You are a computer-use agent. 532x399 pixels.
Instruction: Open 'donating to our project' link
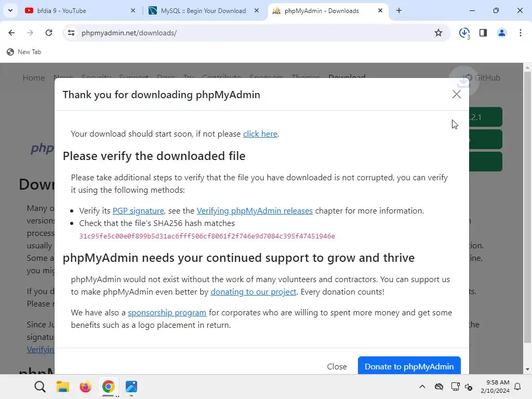[254, 292]
